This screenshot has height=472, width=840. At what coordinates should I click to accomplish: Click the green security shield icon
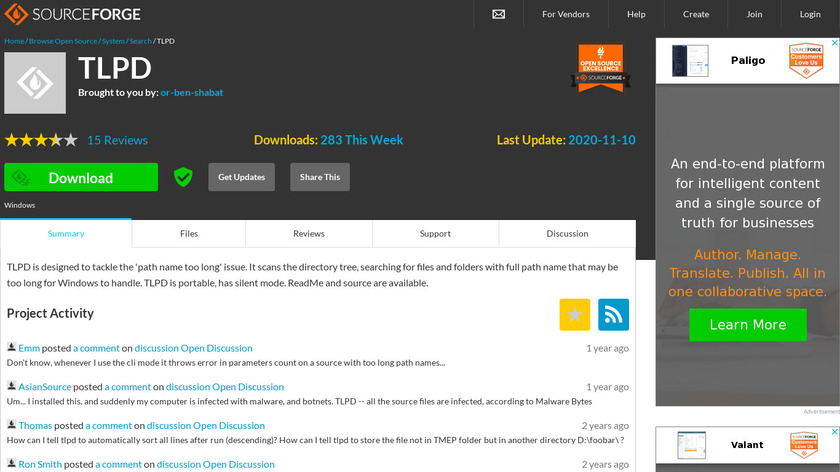(183, 177)
